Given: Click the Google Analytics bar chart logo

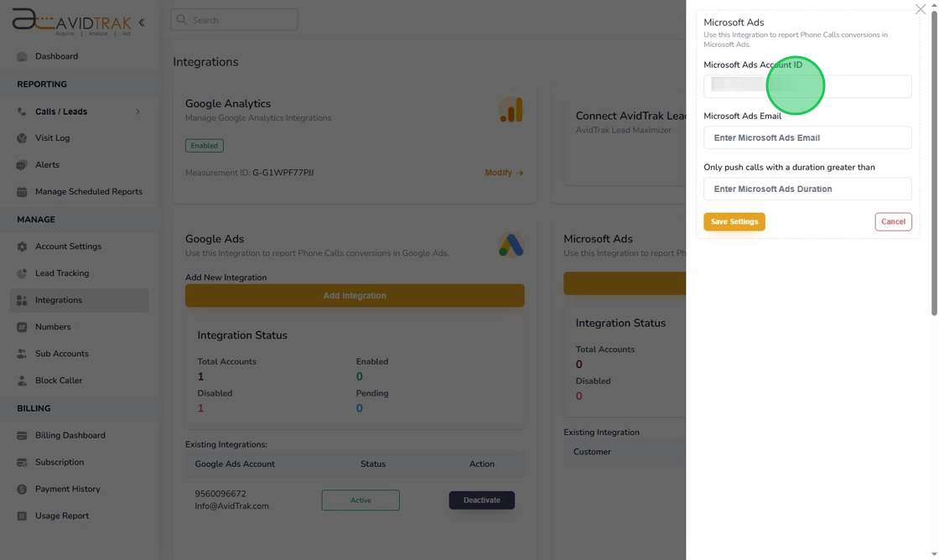Looking at the screenshot, I should 511,110.
